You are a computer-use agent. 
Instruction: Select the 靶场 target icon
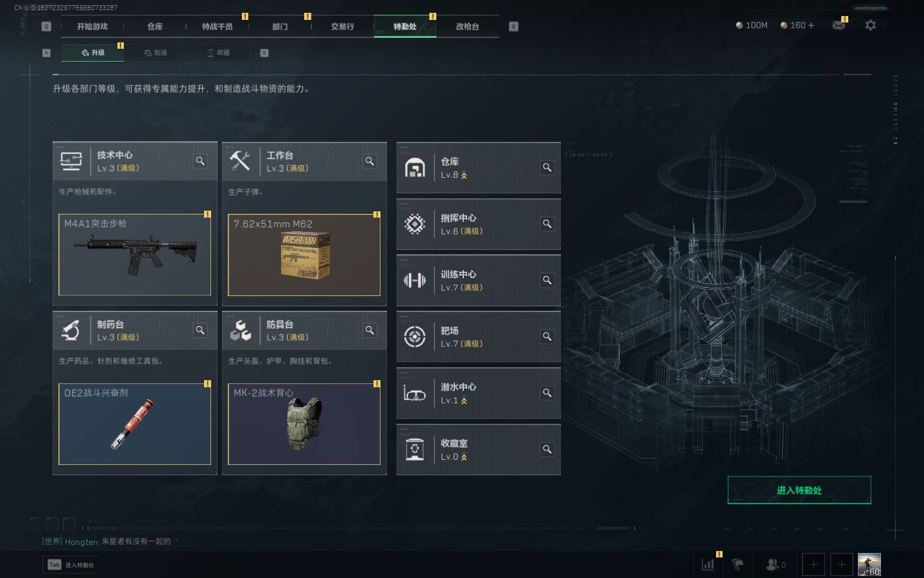[x=415, y=337]
